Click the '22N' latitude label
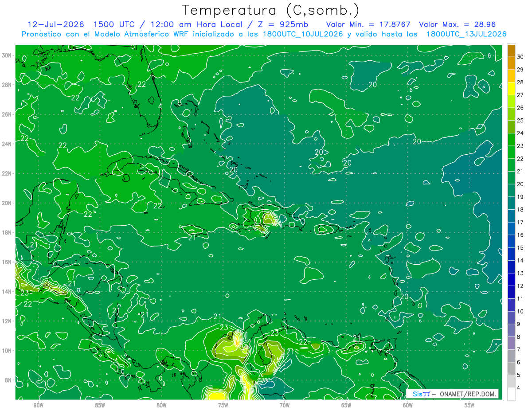 pos(7,173)
